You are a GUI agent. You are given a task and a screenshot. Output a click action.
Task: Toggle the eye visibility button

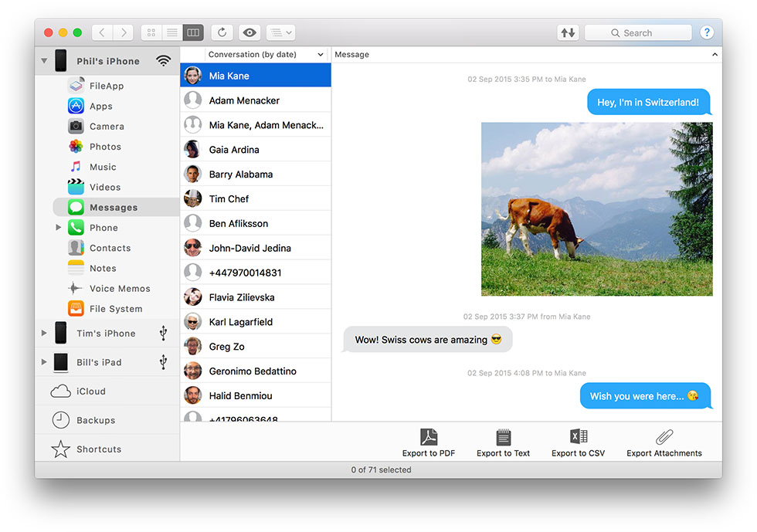coord(249,32)
